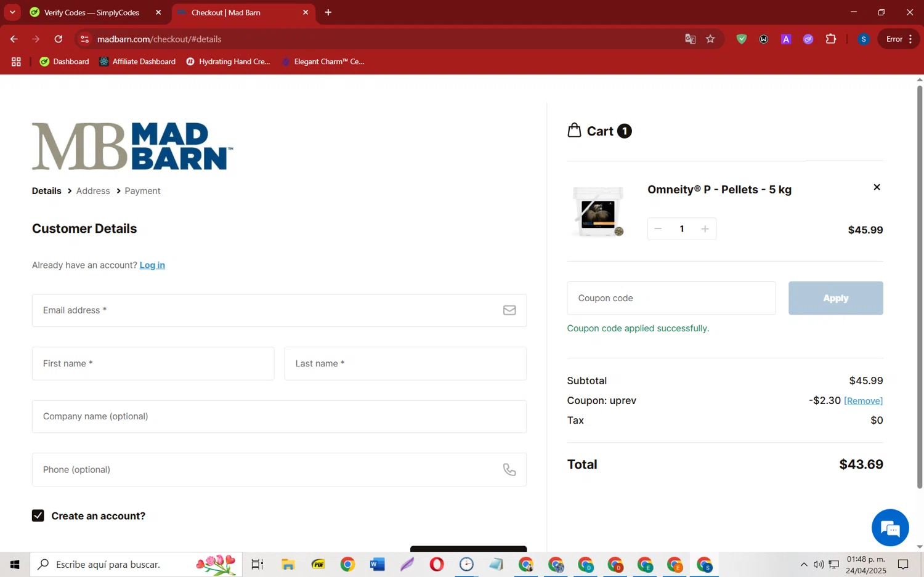Open the Dashboard bookmark
The image size is (924, 577).
[x=64, y=62]
